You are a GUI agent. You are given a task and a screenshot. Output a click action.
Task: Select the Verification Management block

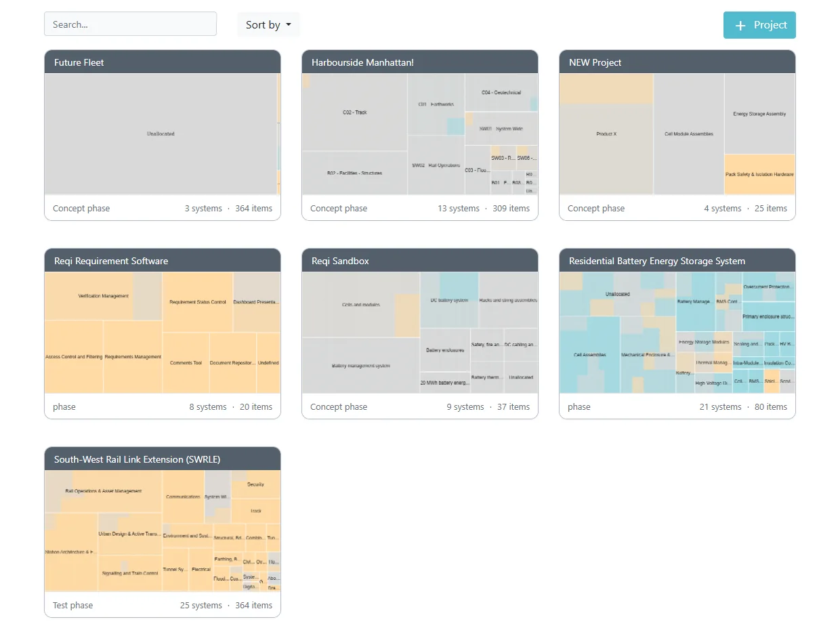coord(103,296)
